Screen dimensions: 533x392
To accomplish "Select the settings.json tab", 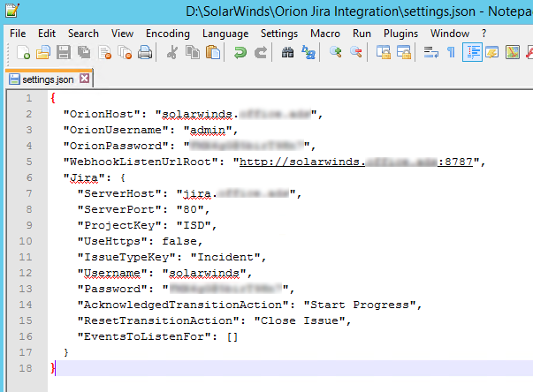I will click(48, 79).
